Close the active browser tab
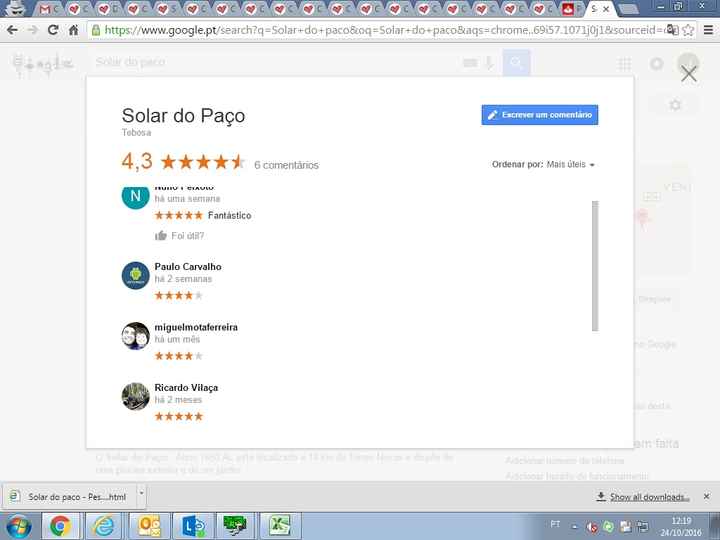Viewport: 720px width, 540px height. pos(606,9)
